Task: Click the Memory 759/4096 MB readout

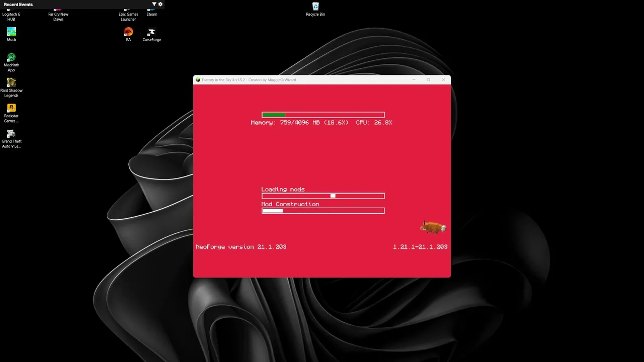Action: (299, 122)
